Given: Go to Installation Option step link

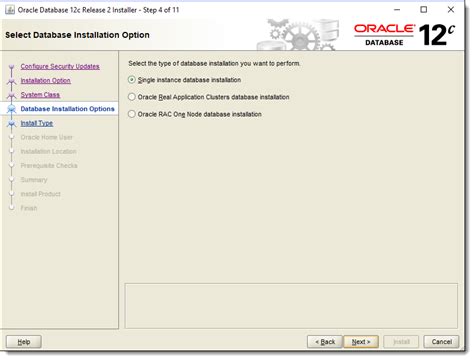Looking at the screenshot, I should coord(45,81).
